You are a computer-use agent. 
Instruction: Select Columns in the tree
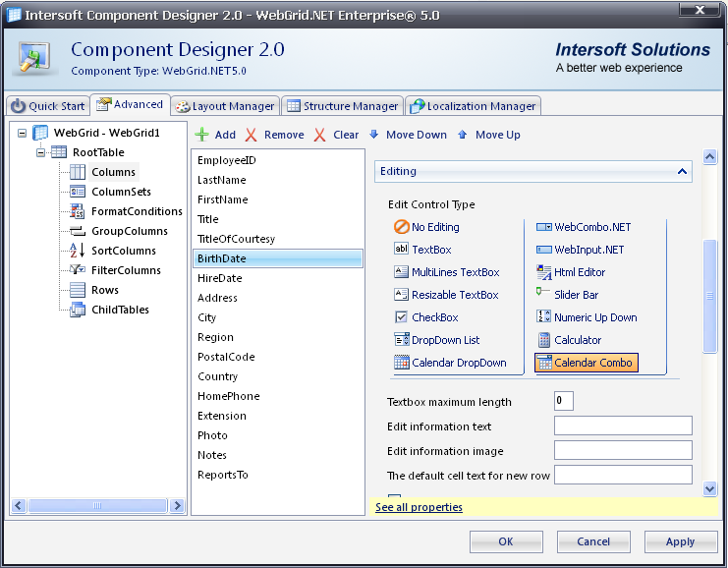click(x=113, y=172)
